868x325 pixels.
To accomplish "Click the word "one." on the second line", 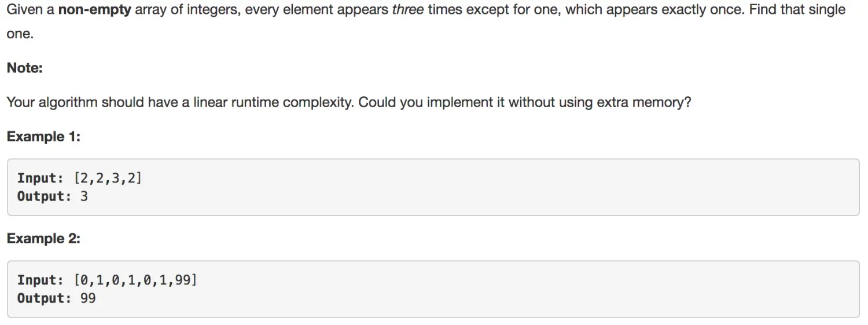I will 20,34.
